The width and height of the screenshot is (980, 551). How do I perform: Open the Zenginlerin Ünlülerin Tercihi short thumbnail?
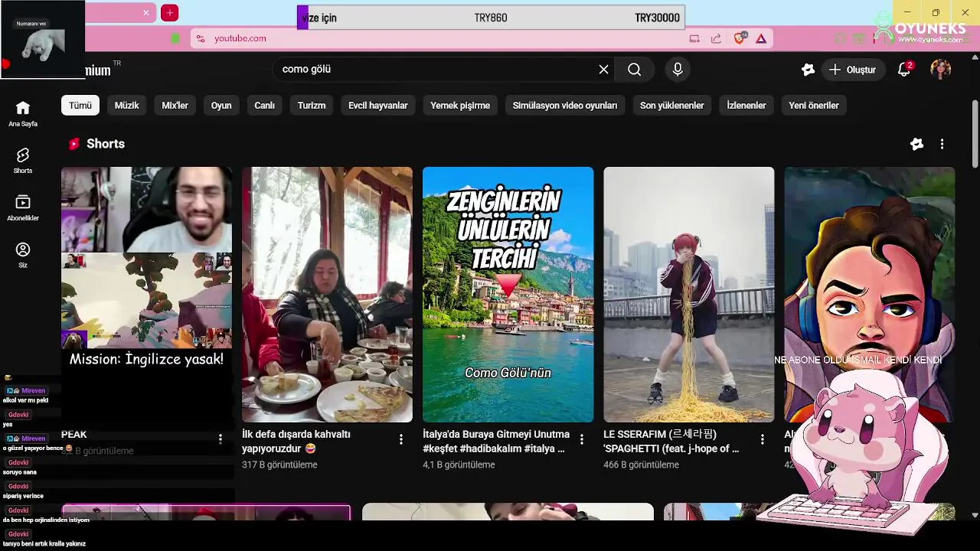(x=508, y=295)
